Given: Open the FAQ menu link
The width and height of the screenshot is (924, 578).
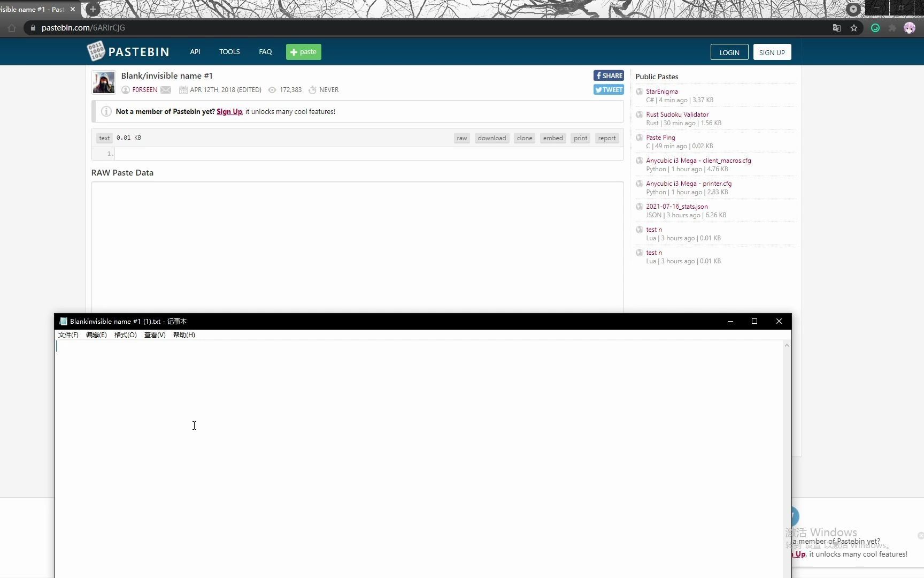Looking at the screenshot, I should (265, 52).
